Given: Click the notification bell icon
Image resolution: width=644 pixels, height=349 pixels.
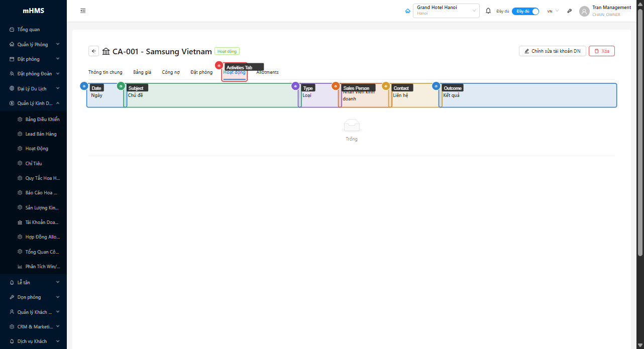Looking at the screenshot, I should (x=488, y=11).
